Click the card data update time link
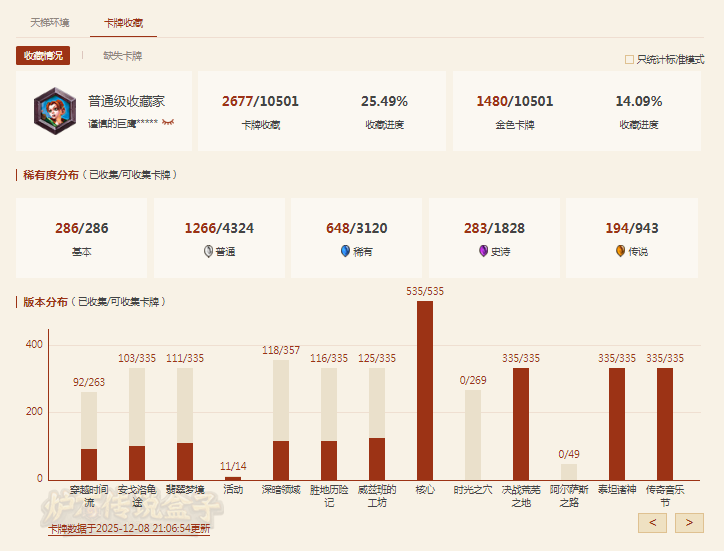 point(130,528)
